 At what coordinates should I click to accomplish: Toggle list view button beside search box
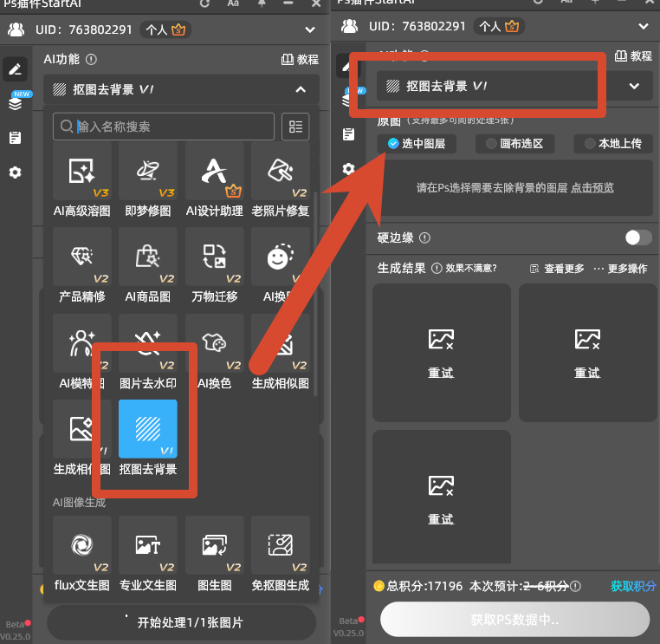(x=295, y=127)
